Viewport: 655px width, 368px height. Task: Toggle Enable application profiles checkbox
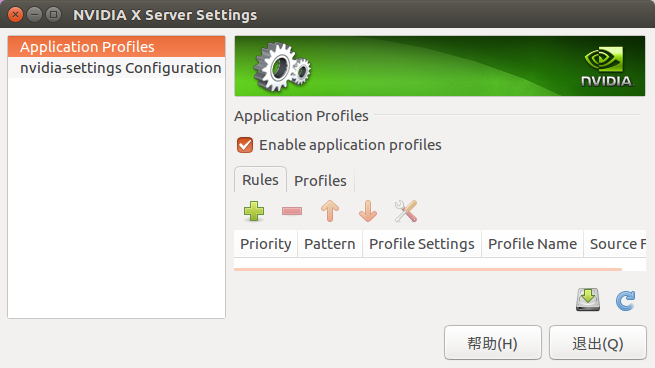point(245,145)
